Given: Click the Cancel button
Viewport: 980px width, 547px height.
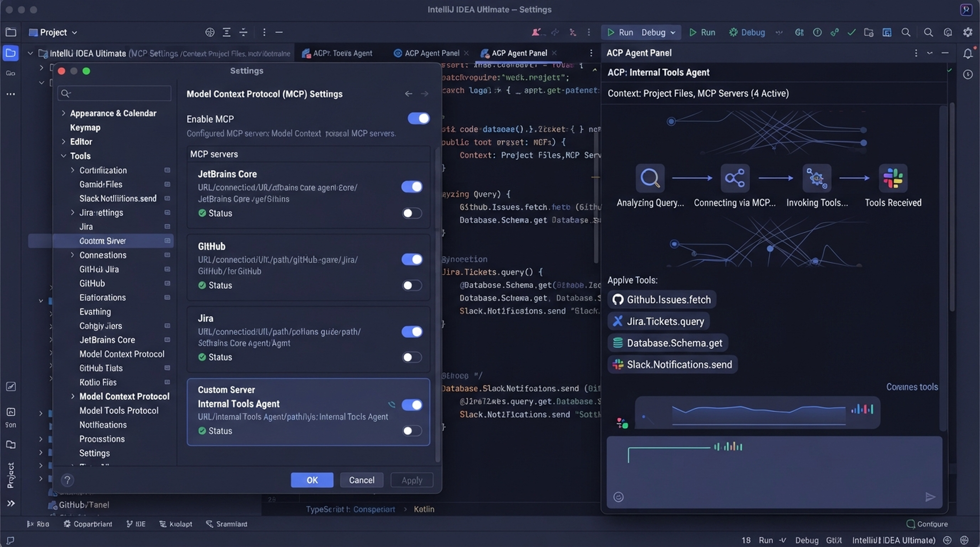Looking at the screenshot, I should pyautogui.click(x=361, y=480).
